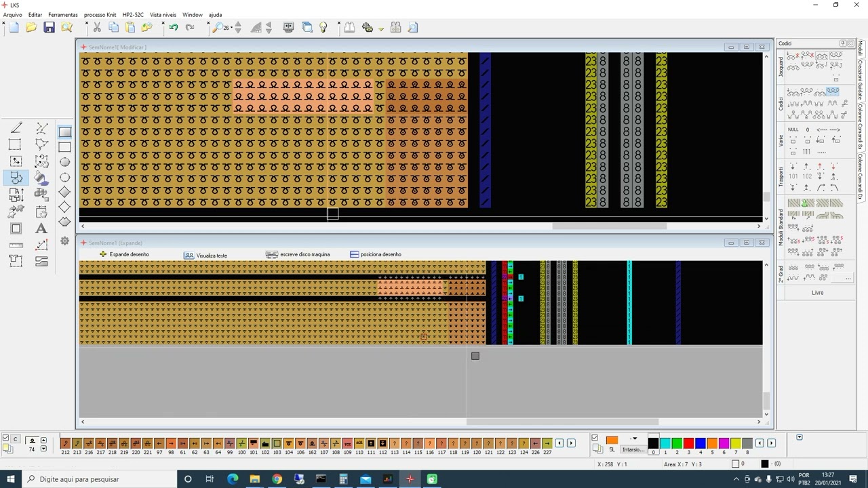Pick the cyan color swatch 1

pos(665,443)
